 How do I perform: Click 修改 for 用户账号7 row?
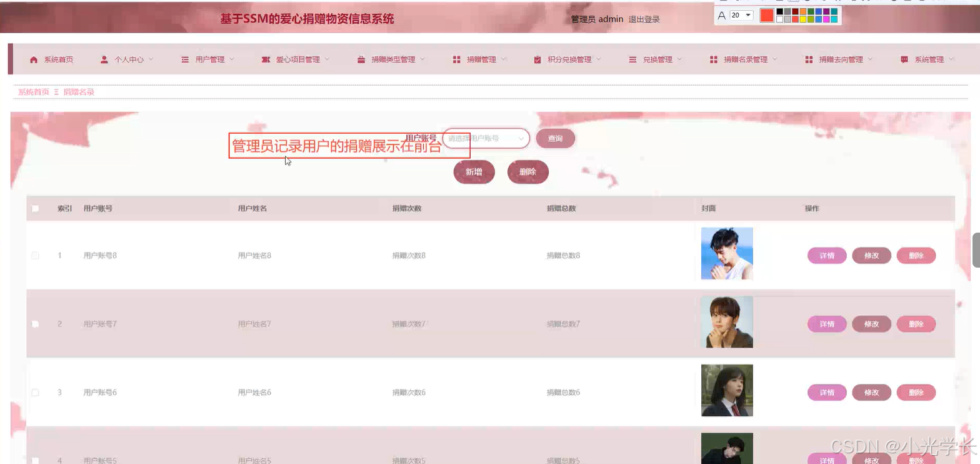pyautogui.click(x=871, y=324)
